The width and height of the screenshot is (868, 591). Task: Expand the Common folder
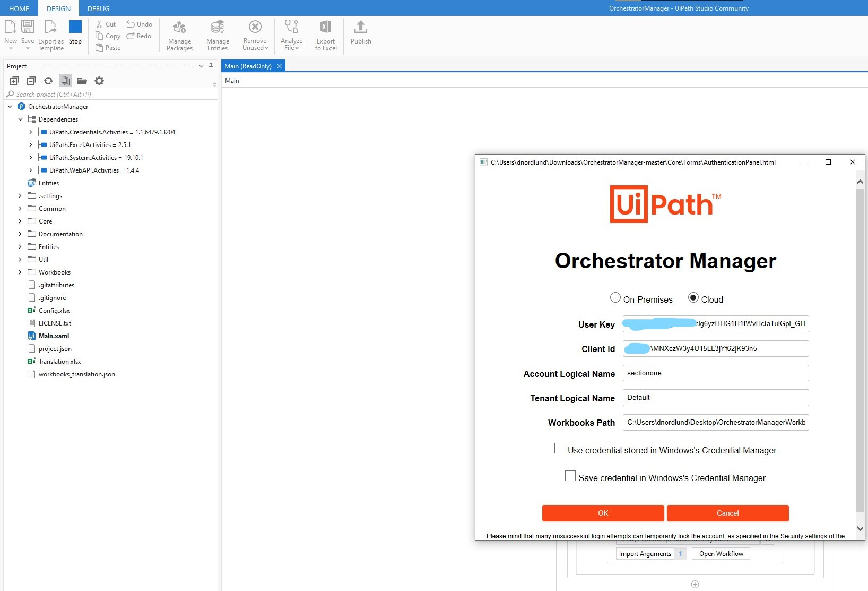coord(21,209)
